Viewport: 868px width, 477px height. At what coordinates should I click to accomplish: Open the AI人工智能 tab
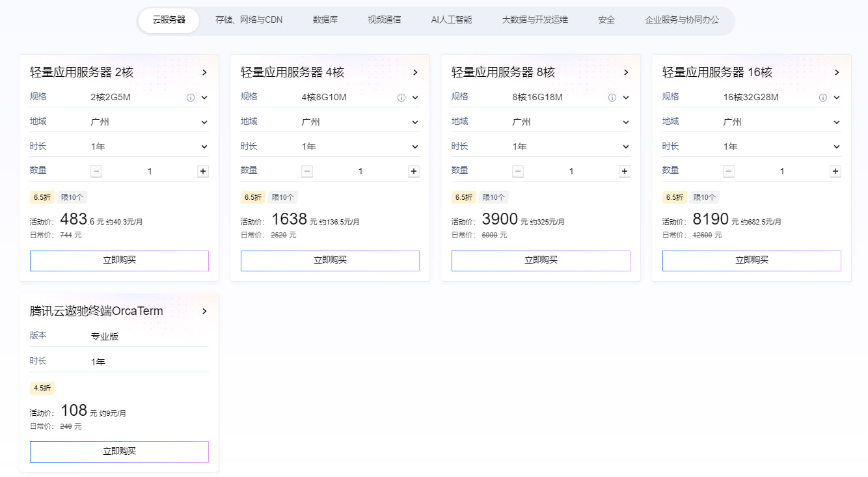point(452,20)
